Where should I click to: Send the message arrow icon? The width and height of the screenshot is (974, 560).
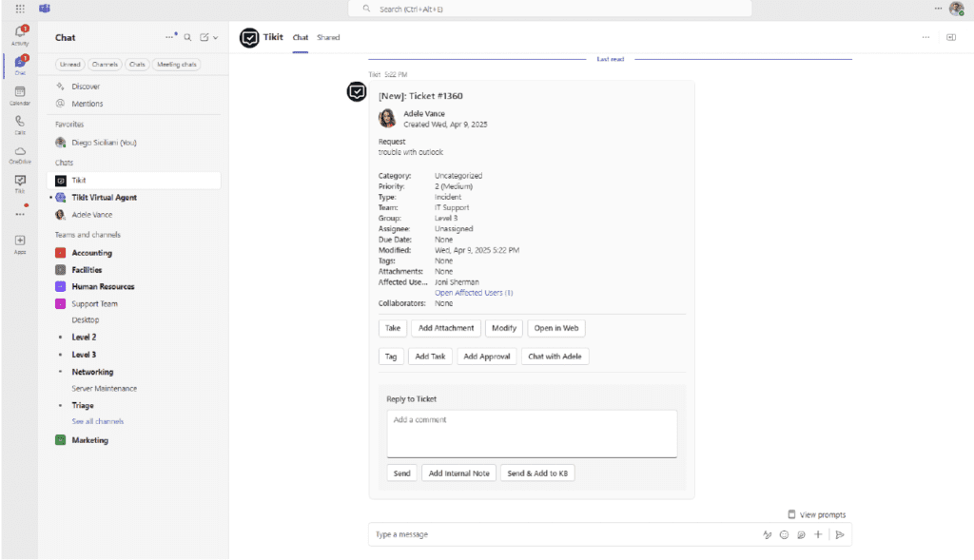click(x=840, y=534)
